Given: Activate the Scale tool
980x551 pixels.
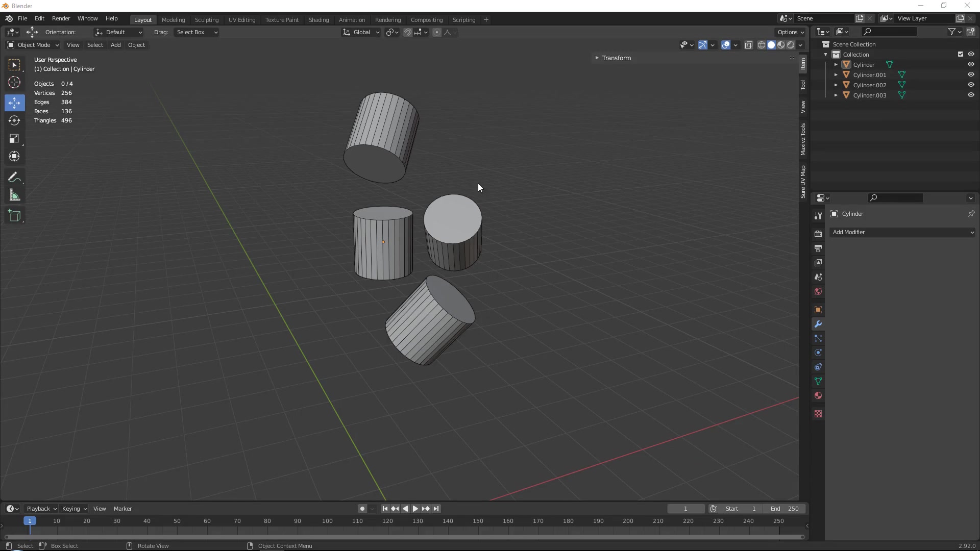Looking at the screenshot, I should [14, 138].
